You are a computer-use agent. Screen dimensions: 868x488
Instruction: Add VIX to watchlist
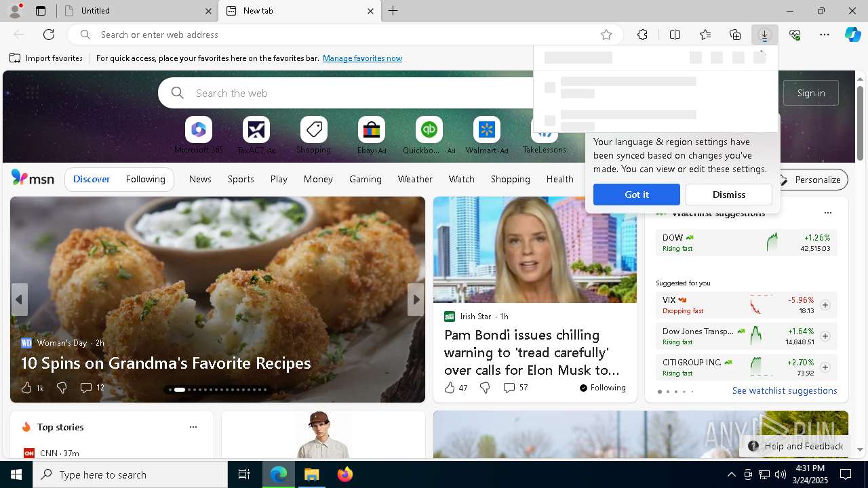825,305
